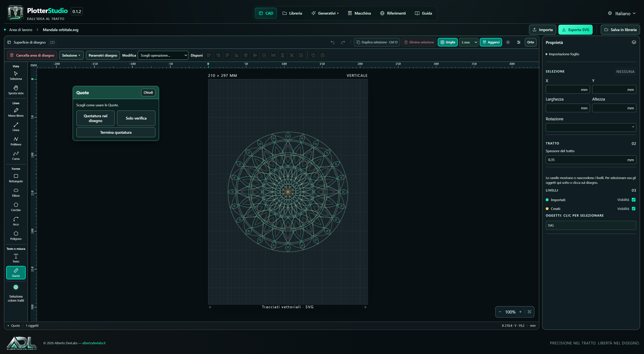Click the undo arrow icon

tap(332, 42)
